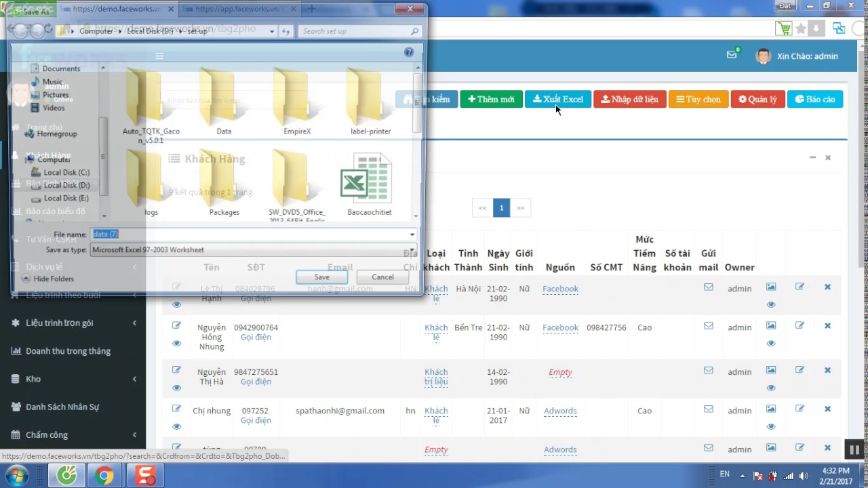Image resolution: width=868 pixels, height=488 pixels.
Task: Open Google Chrome from taskbar
Action: pyautogui.click(x=104, y=475)
